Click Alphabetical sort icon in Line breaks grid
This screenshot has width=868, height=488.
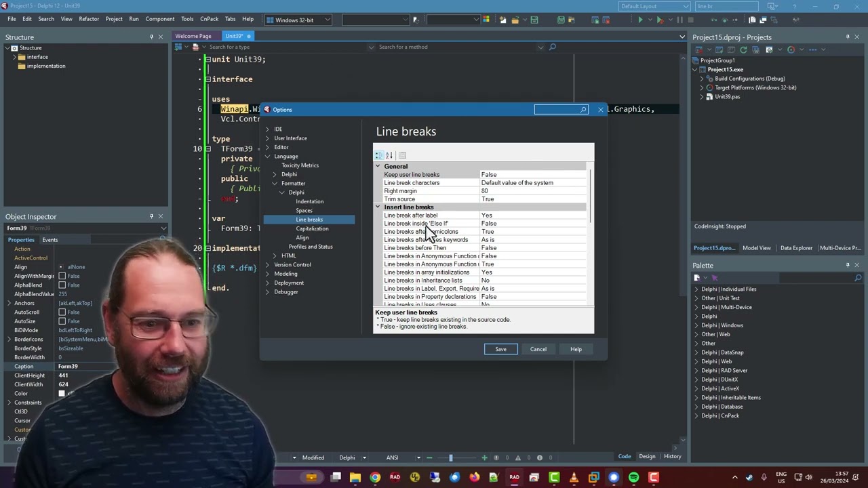[x=389, y=155]
